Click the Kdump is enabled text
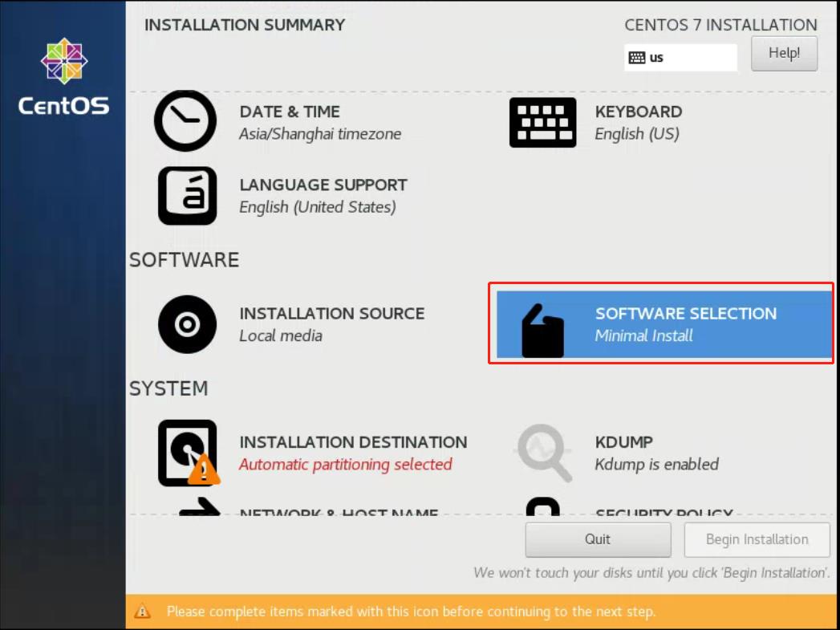This screenshot has width=840, height=630. coord(657,465)
